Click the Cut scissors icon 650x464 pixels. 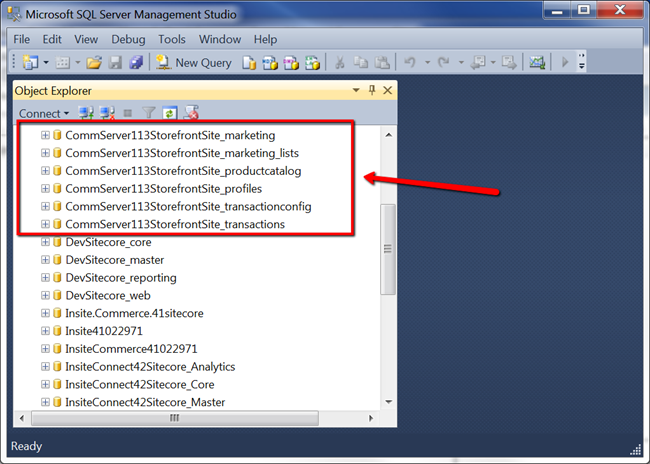[340, 63]
